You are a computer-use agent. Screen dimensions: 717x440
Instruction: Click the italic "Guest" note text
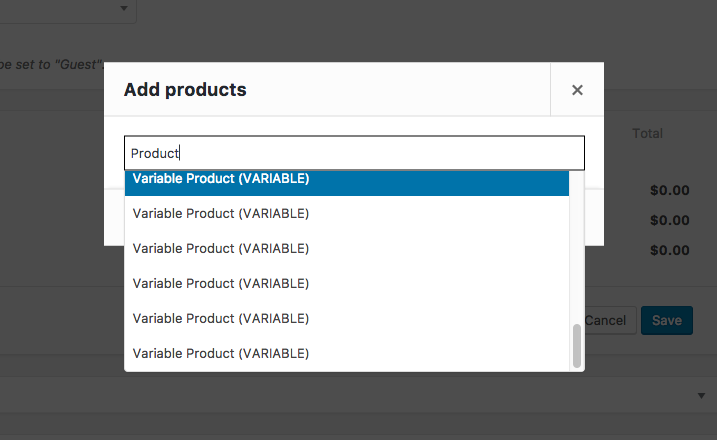pos(52,64)
